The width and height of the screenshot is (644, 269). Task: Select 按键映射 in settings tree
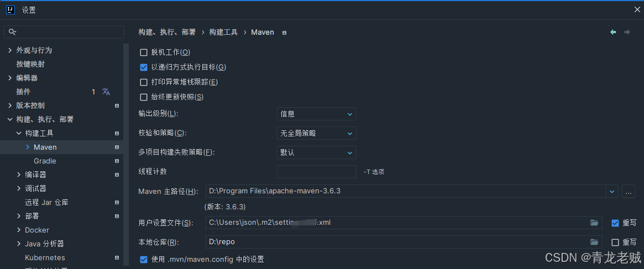pyautogui.click(x=30, y=64)
